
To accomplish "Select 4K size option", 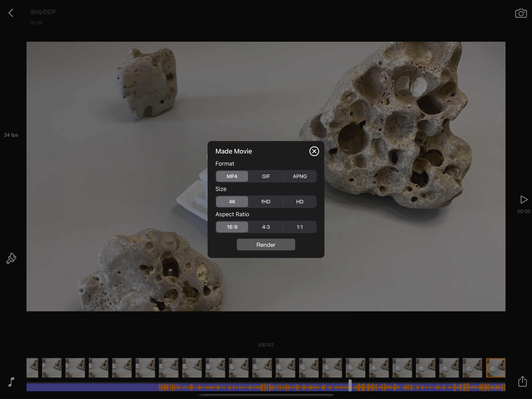I will (x=232, y=202).
